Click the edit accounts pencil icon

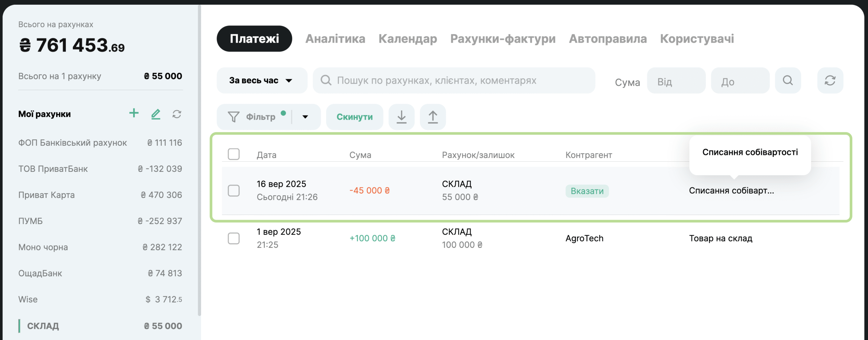click(x=156, y=114)
